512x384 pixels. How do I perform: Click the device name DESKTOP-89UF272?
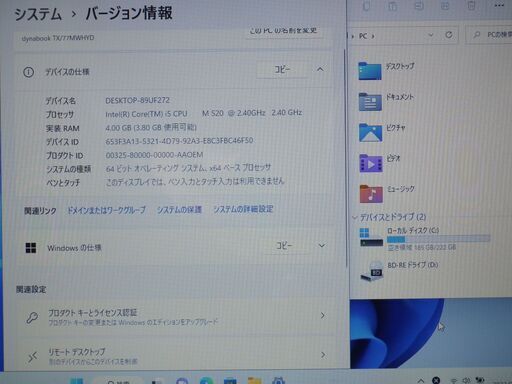[138, 100]
